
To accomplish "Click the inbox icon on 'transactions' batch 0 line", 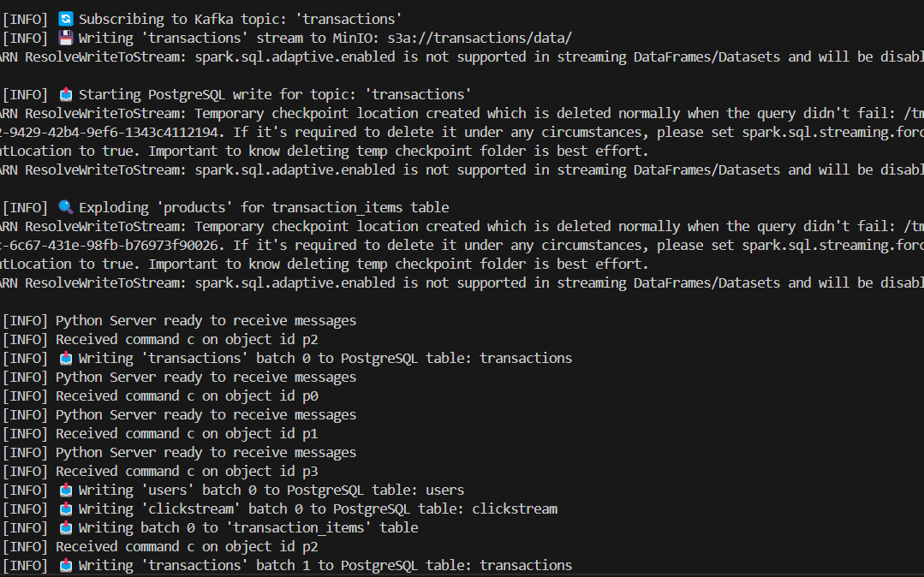I will [65, 359].
